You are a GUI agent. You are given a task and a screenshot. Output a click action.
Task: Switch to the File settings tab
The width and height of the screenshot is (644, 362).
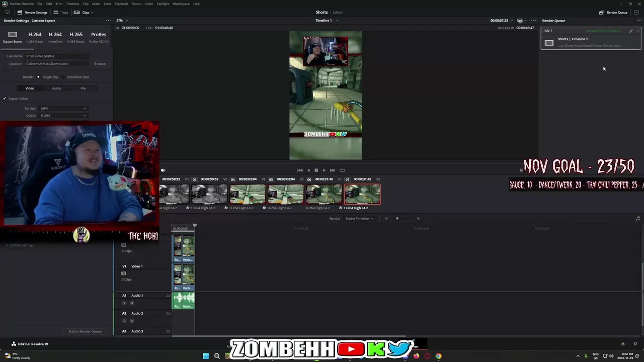click(83, 88)
